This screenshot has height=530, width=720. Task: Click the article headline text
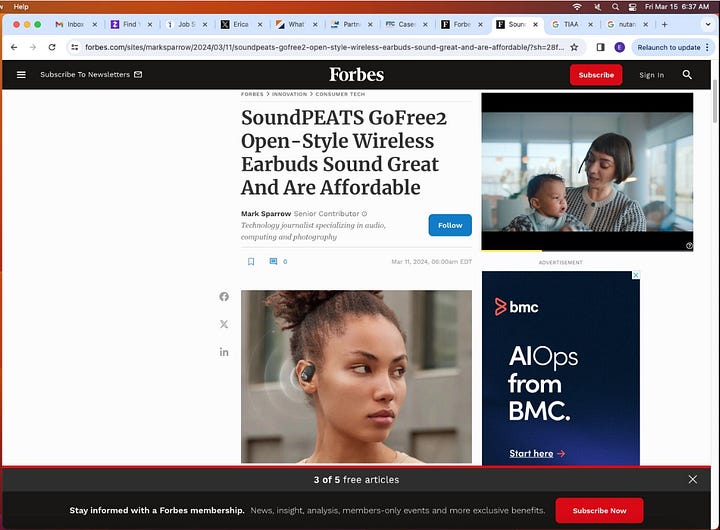tap(343, 152)
